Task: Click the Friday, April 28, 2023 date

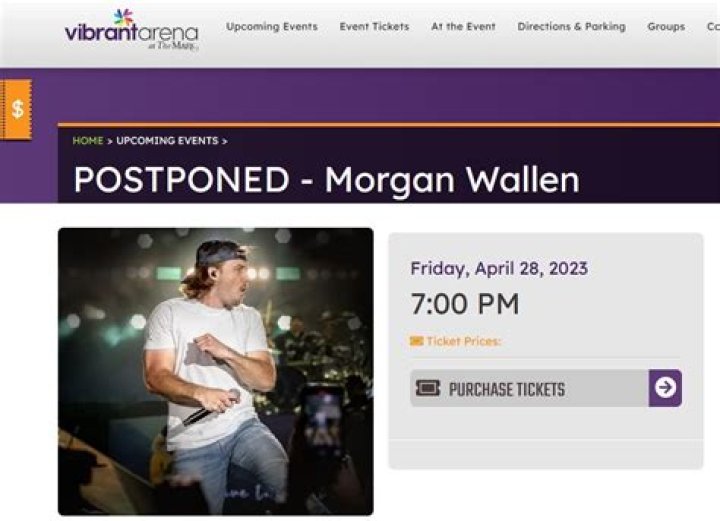Action: (499, 268)
